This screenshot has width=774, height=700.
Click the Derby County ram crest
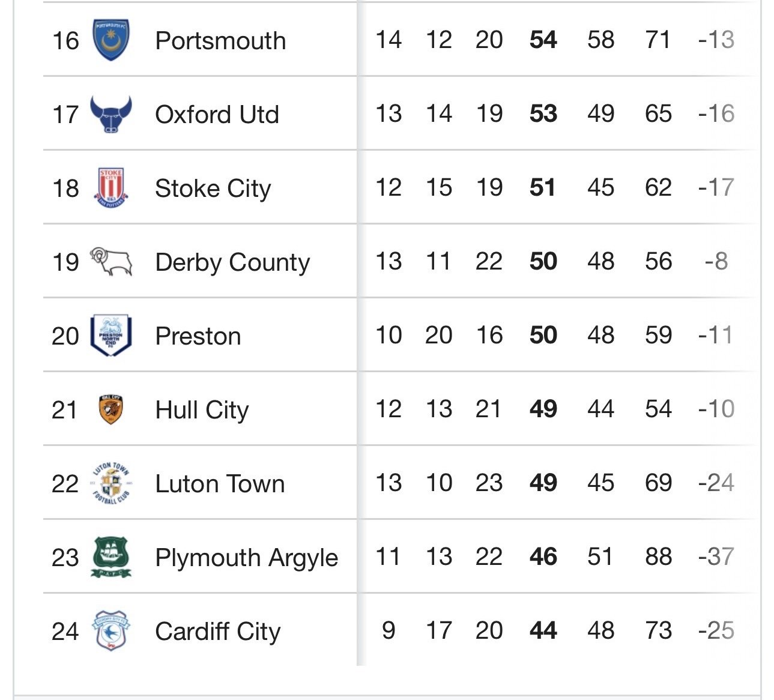click(x=111, y=262)
